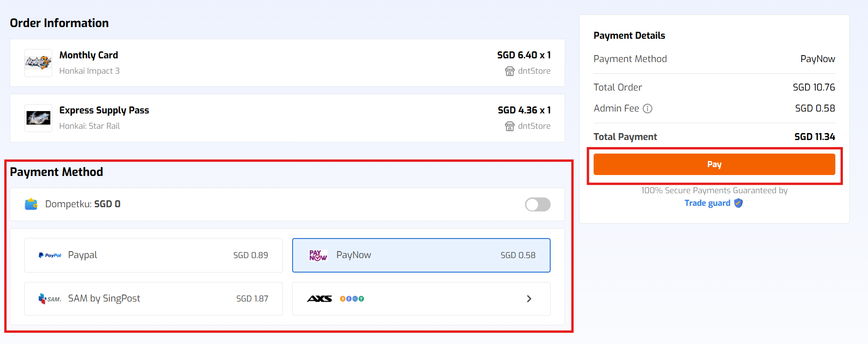Click the AXS logo
Image resolution: width=868 pixels, height=344 pixels.
point(320,299)
